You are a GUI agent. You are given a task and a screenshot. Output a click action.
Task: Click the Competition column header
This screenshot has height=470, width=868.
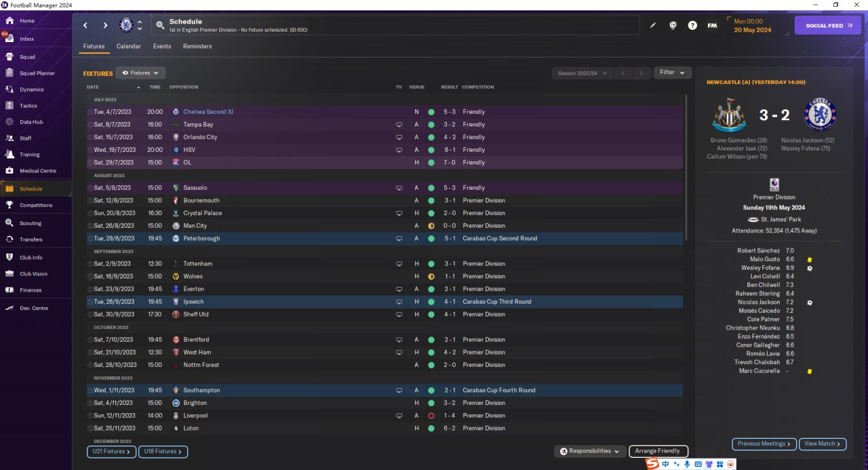point(478,87)
